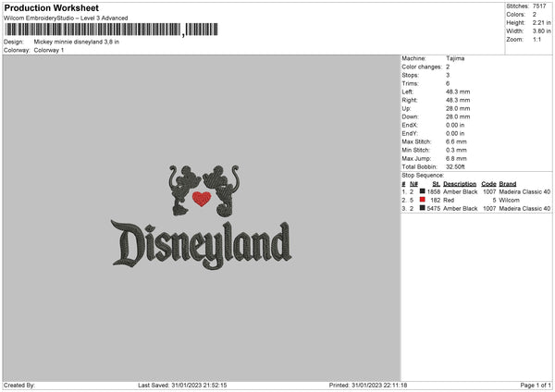Click the 'N#' column header
Screen dimensions: 555x392
pyautogui.click(x=413, y=184)
